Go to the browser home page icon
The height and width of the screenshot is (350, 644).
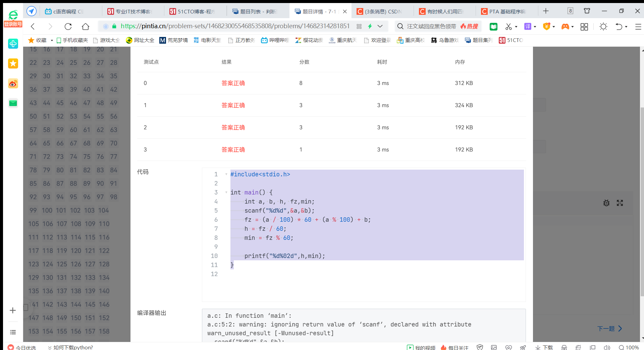pos(86,26)
